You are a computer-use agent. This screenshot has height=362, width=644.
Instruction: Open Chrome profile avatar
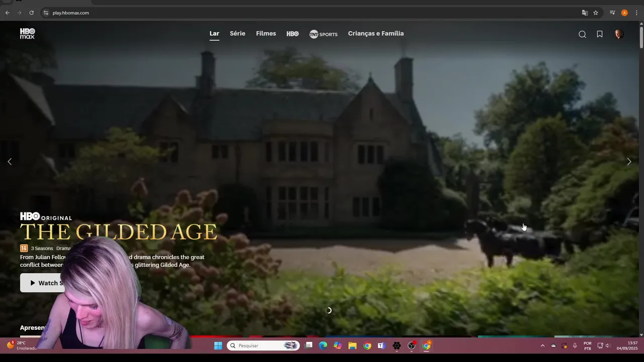pyautogui.click(x=624, y=13)
